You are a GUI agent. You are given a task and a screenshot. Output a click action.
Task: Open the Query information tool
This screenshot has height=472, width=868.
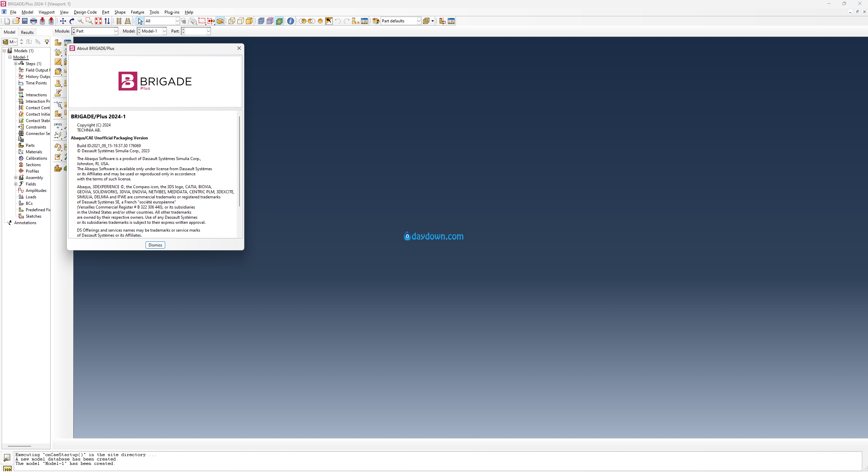point(291,21)
